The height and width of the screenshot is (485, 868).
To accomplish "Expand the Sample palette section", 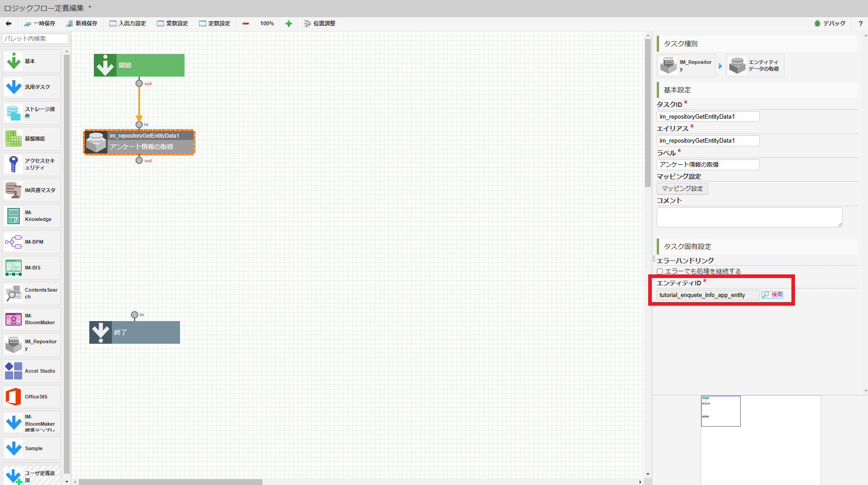I will pos(14,448).
